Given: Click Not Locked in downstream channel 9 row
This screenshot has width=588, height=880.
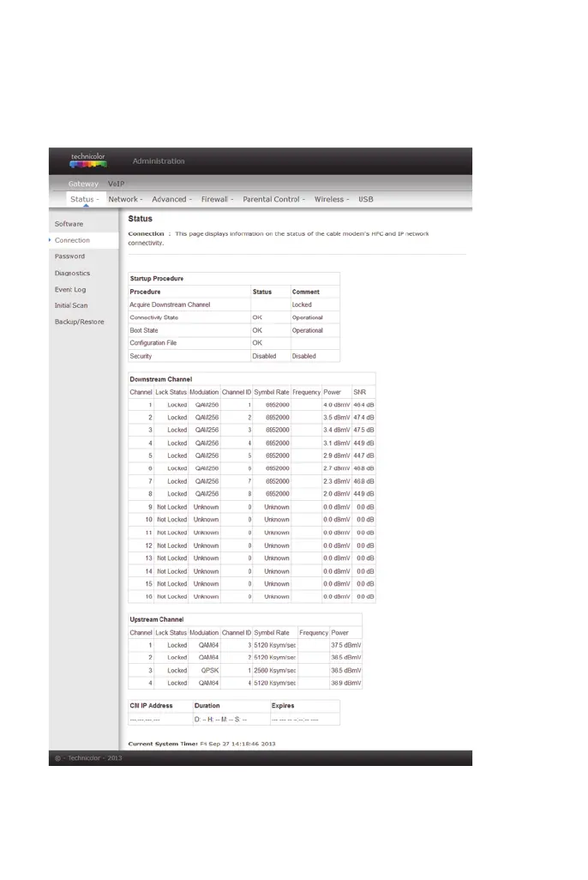Looking at the screenshot, I should coord(171,508).
